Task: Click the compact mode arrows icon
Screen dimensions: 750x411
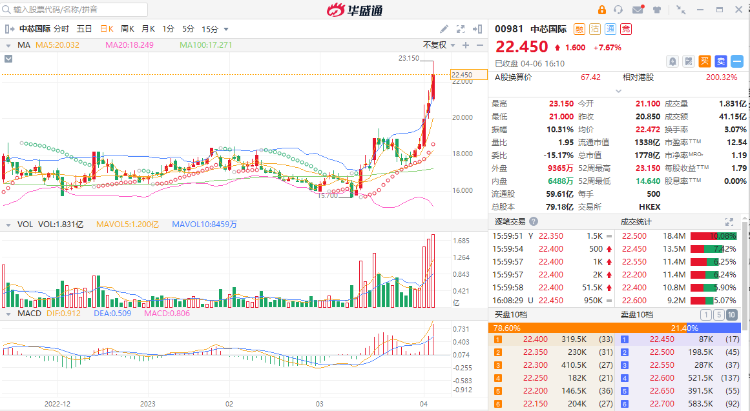Action: (x=681, y=10)
